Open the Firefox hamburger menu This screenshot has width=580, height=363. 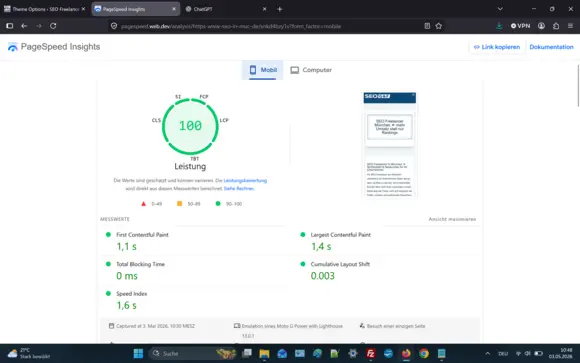pyautogui.click(x=570, y=26)
